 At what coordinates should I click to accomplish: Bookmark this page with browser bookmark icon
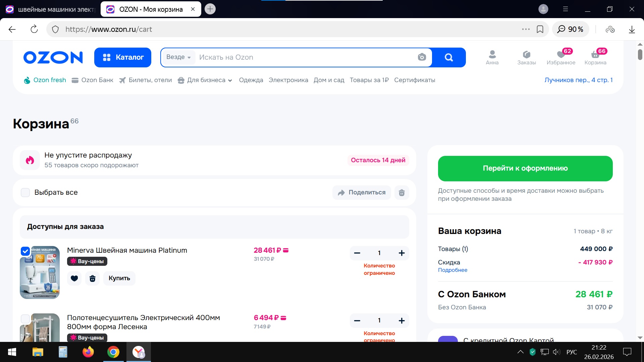pos(540,29)
